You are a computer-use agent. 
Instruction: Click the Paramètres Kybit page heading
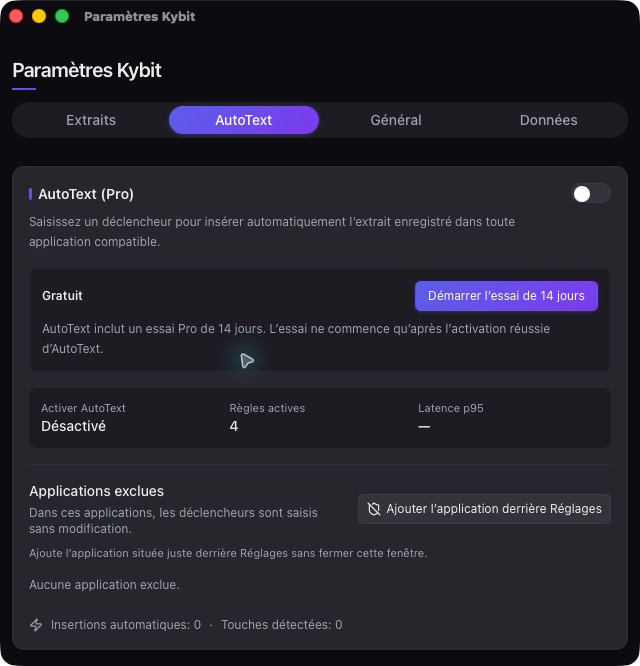pyautogui.click(x=87, y=70)
